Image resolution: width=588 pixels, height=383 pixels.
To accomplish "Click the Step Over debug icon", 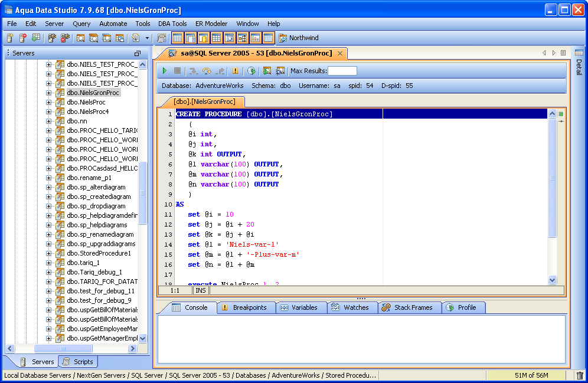I will pos(206,71).
